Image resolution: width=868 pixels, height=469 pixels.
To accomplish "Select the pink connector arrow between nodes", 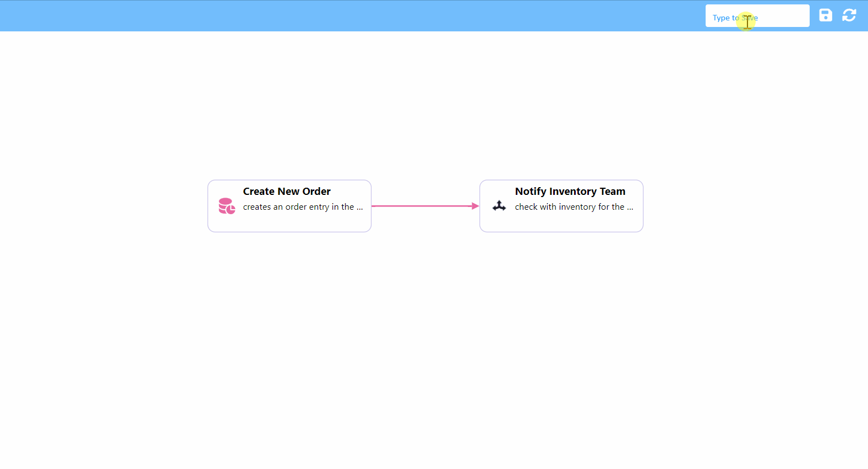I will [425, 206].
